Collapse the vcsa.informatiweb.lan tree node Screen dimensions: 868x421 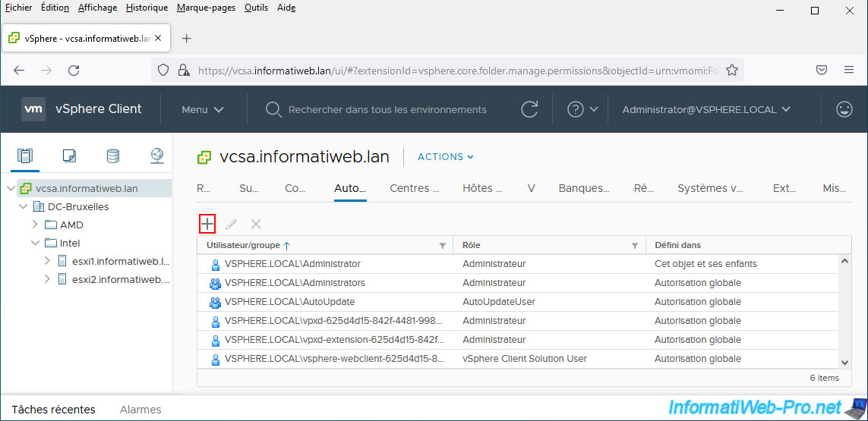pyautogui.click(x=11, y=189)
